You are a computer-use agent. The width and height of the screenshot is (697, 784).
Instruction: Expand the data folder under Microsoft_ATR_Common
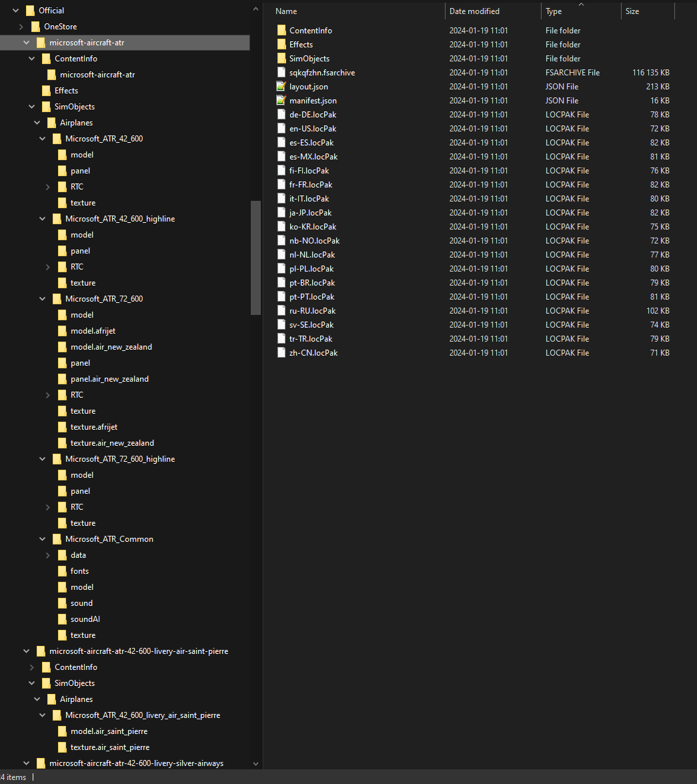point(48,555)
